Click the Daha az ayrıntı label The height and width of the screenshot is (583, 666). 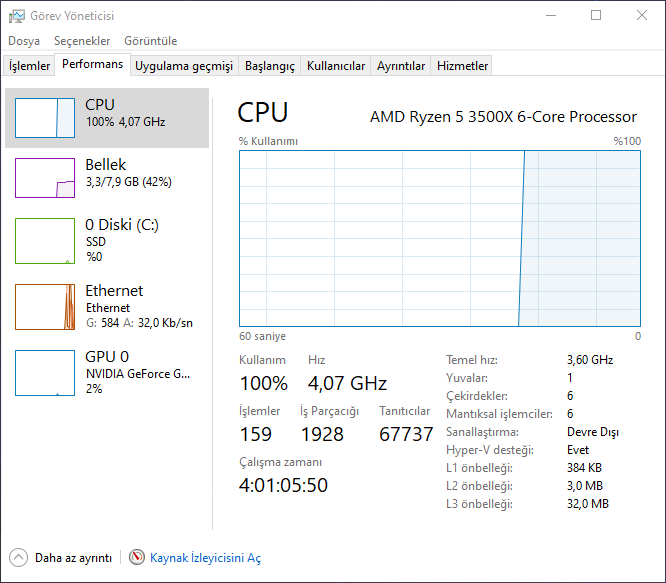(x=73, y=558)
